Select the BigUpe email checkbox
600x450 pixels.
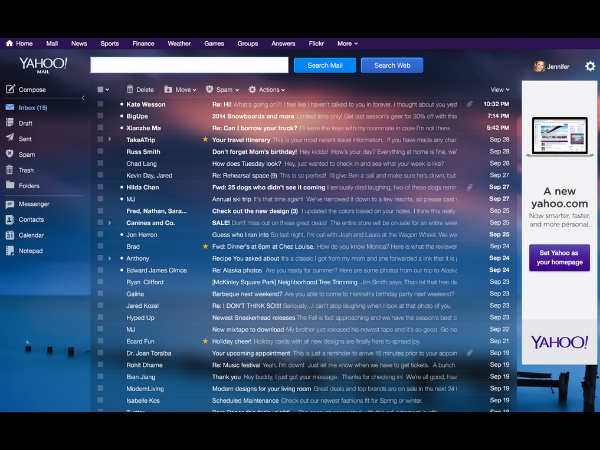click(x=100, y=116)
